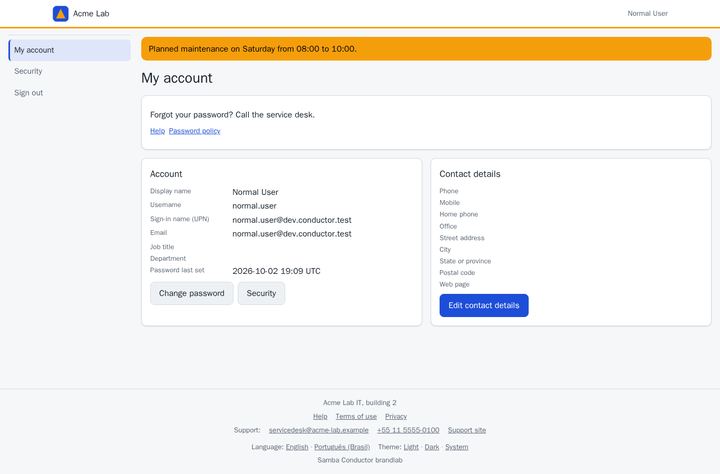Click the planned maintenance banner
The image size is (720, 474).
pos(426,49)
